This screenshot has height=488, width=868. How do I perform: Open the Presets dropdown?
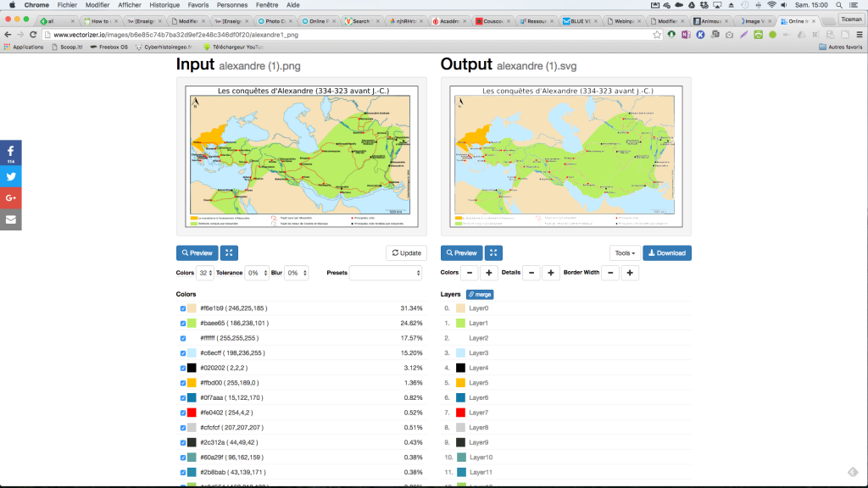[x=386, y=273]
